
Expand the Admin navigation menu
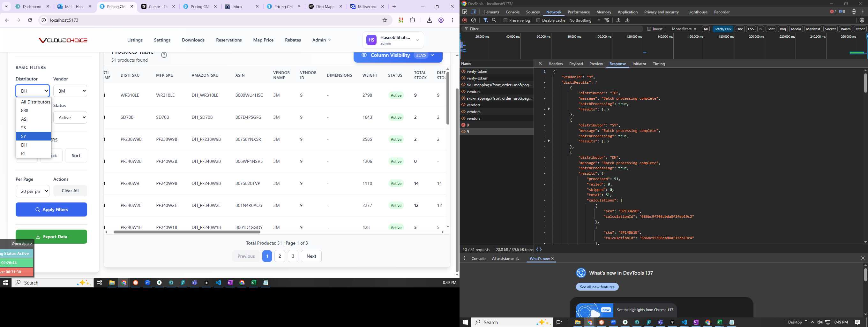321,40
